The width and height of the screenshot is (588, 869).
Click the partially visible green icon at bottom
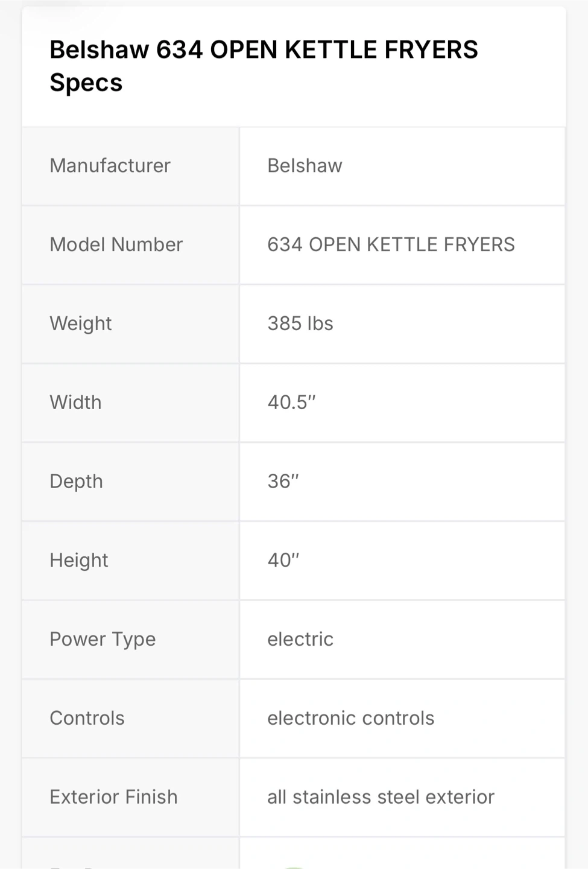coord(294,866)
